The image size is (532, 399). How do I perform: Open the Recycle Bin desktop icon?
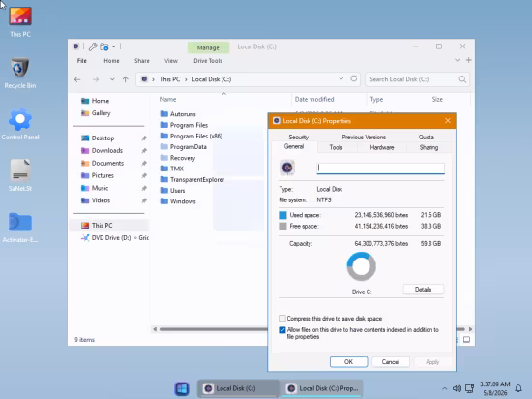coord(20,73)
